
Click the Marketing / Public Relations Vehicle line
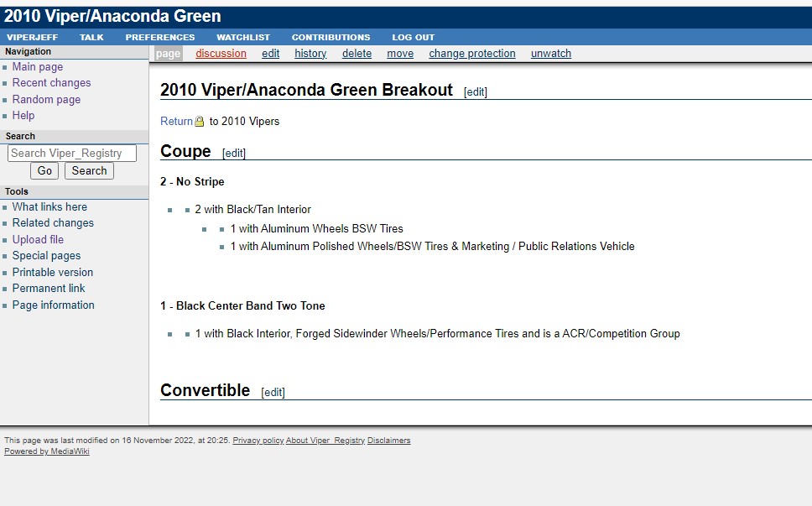coord(432,247)
